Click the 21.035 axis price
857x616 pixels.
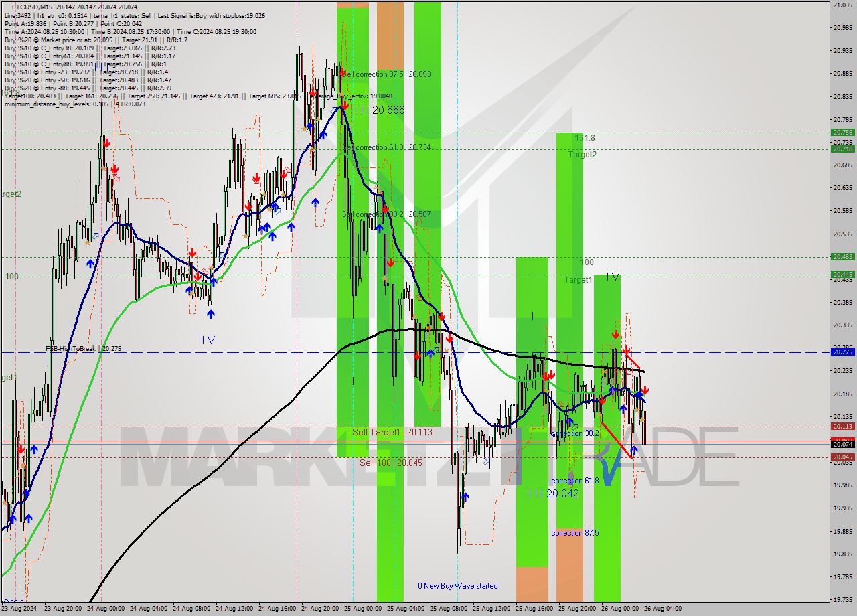click(x=842, y=5)
